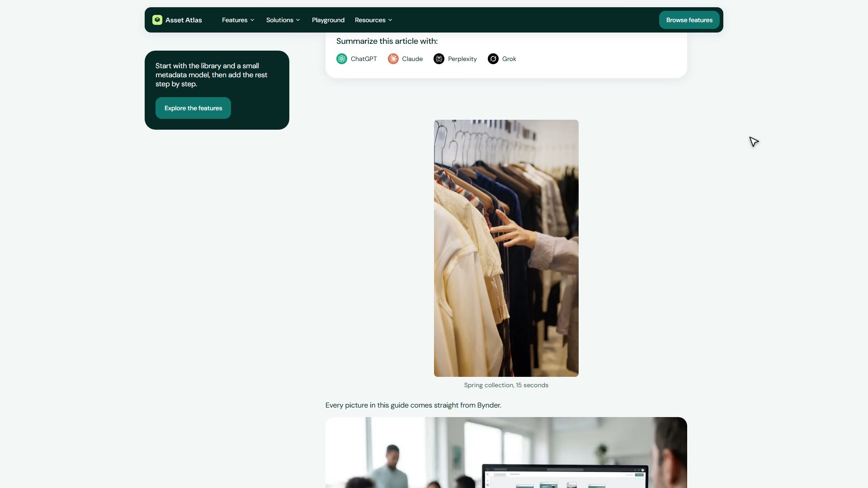Expand the Resources chevron in navbar
Viewport: 868px width, 488px height.
pyautogui.click(x=390, y=20)
